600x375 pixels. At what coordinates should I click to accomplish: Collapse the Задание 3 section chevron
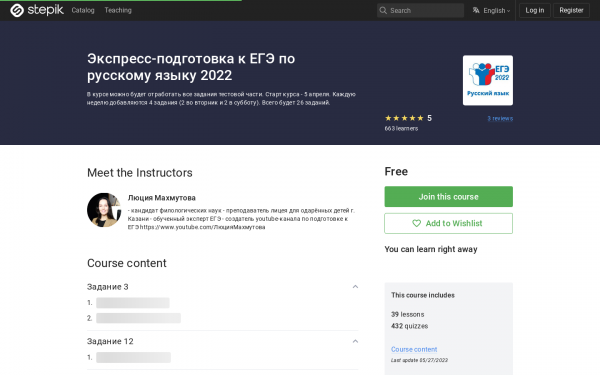click(355, 287)
